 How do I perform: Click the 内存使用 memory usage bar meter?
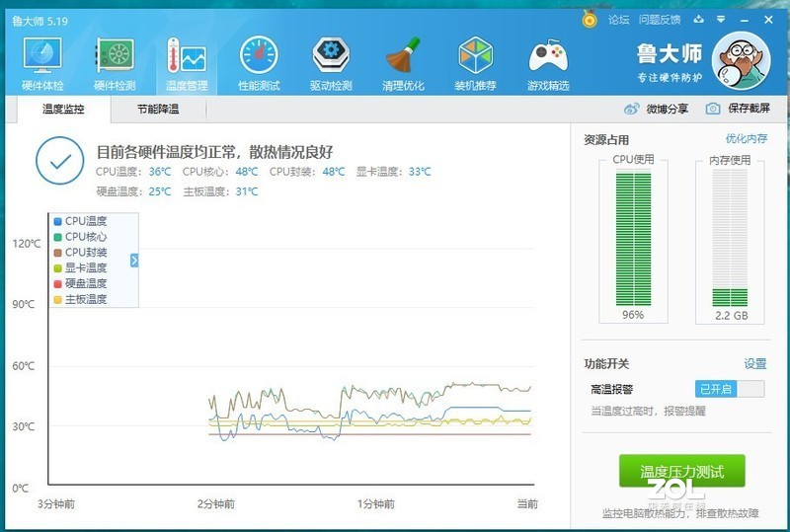(730, 238)
